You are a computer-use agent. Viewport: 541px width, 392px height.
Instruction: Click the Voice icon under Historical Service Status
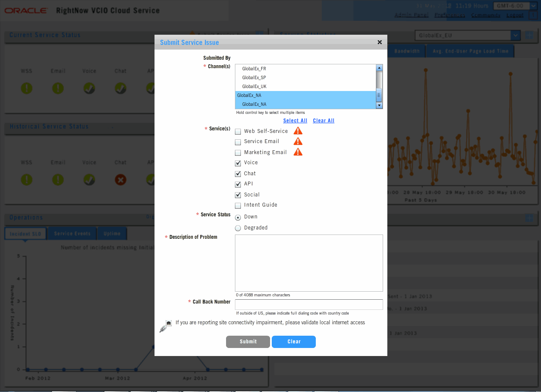coord(89,179)
